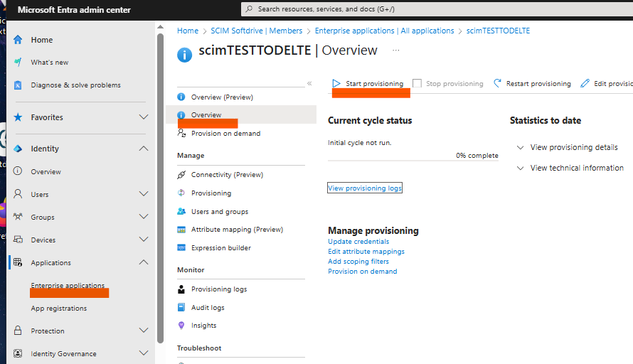Collapse the Applications menu chevron

click(143, 262)
